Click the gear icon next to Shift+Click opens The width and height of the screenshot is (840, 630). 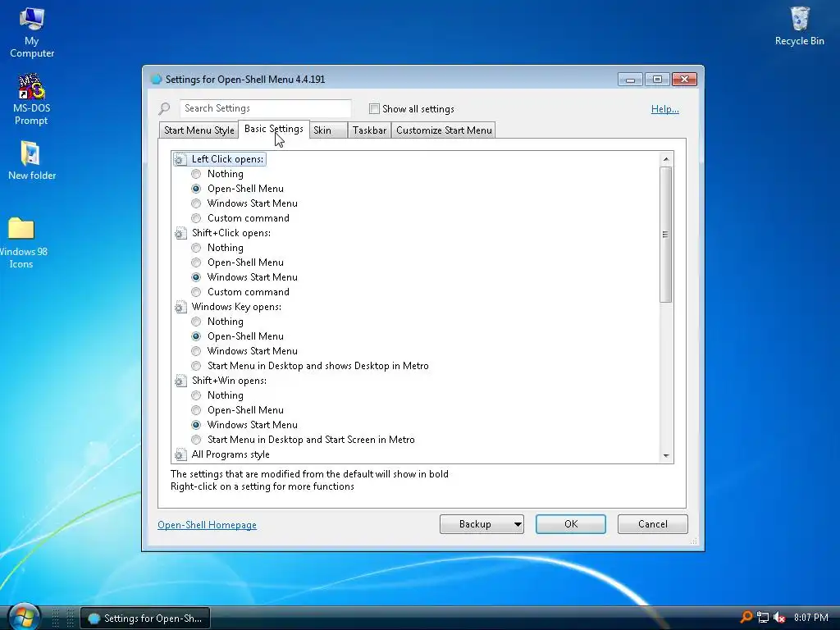click(180, 234)
